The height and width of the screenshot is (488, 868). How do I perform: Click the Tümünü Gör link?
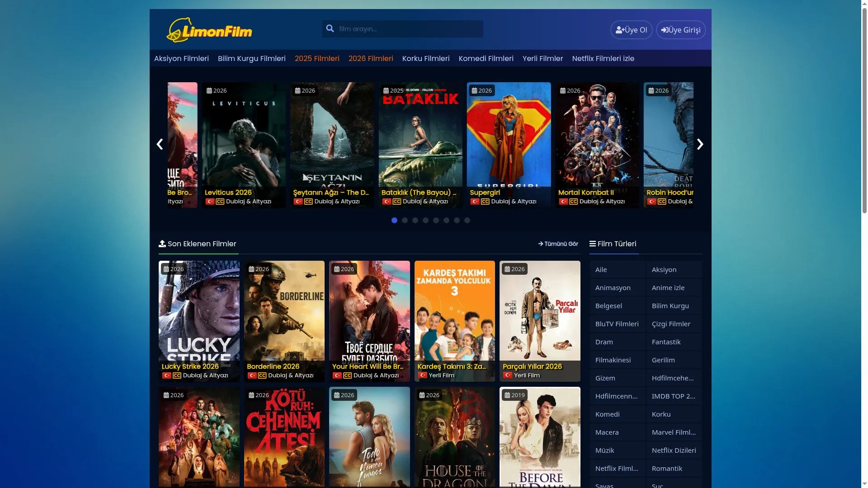click(558, 244)
